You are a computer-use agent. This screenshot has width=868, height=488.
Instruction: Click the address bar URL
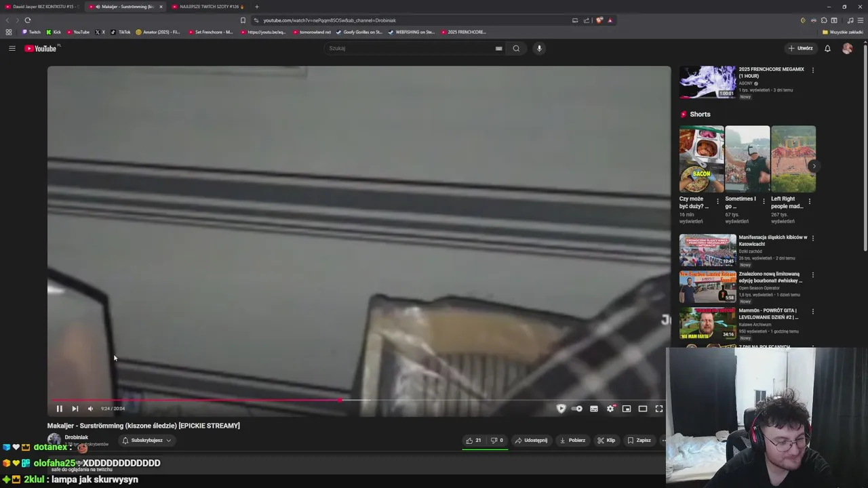(x=330, y=20)
